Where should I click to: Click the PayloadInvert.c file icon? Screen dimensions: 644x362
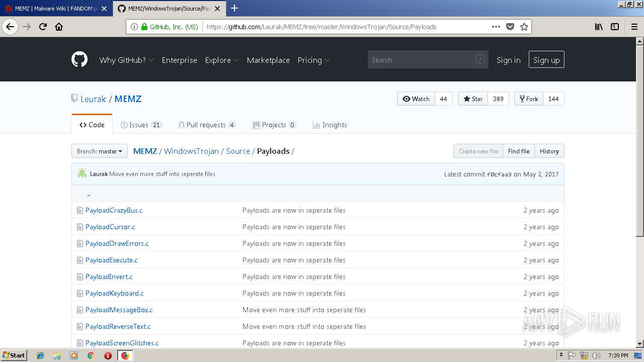pyautogui.click(x=79, y=277)
